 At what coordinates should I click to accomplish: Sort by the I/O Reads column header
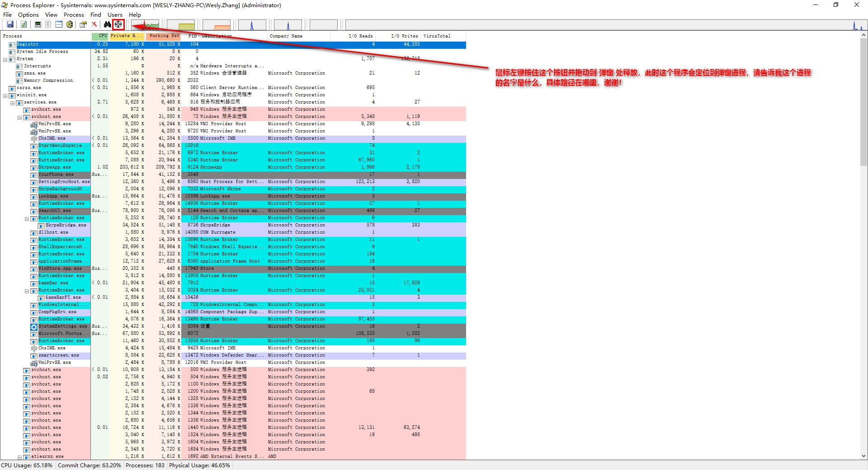click(x=353, y=36)
